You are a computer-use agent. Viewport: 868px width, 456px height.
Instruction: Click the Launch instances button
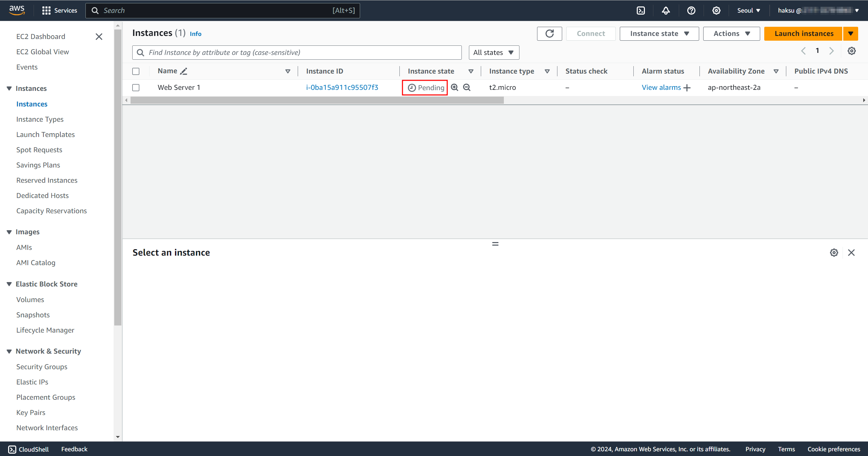804,34
